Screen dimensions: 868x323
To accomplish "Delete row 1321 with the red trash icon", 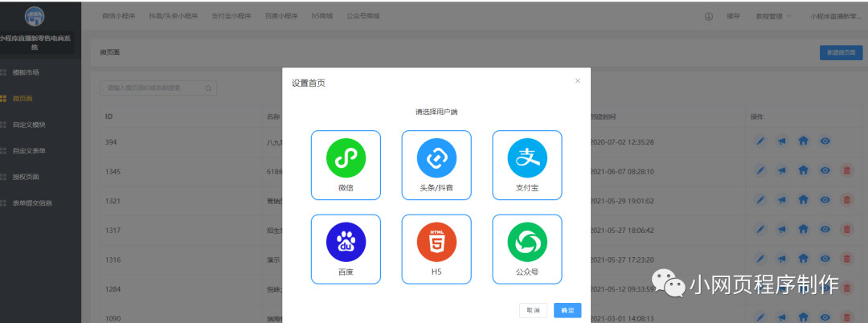I will point(846,200).
